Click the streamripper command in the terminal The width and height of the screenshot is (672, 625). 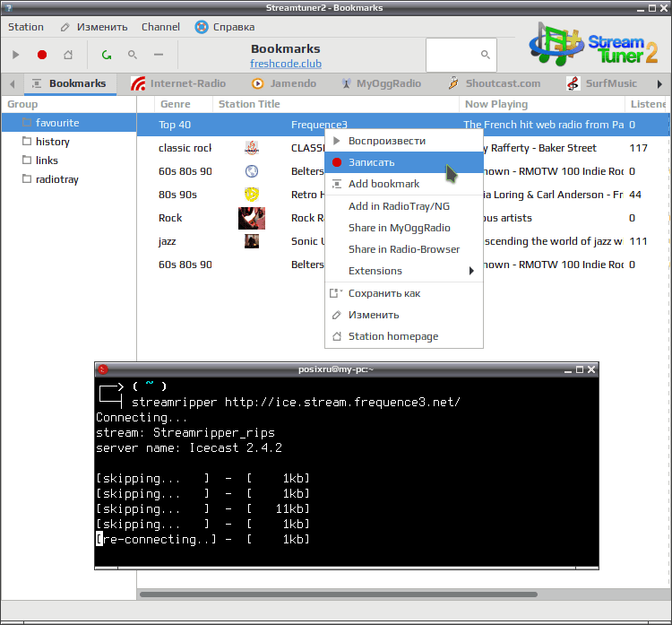point(296,403)
